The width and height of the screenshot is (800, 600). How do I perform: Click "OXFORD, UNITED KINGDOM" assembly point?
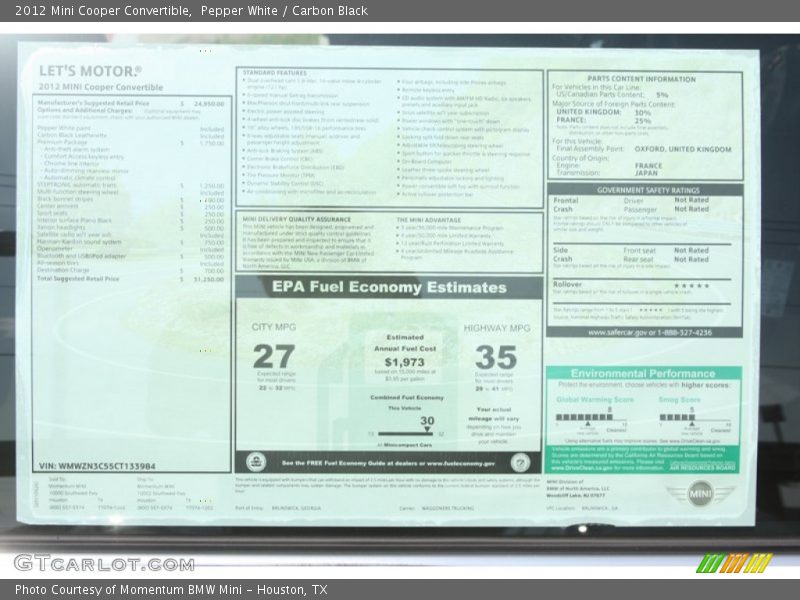pos(683,149)
